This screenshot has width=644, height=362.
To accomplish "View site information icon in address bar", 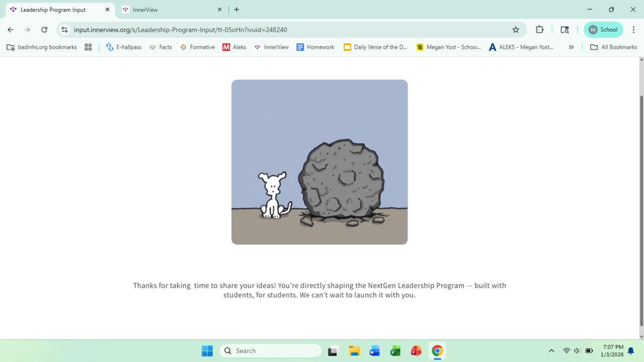I will [64, 30].
